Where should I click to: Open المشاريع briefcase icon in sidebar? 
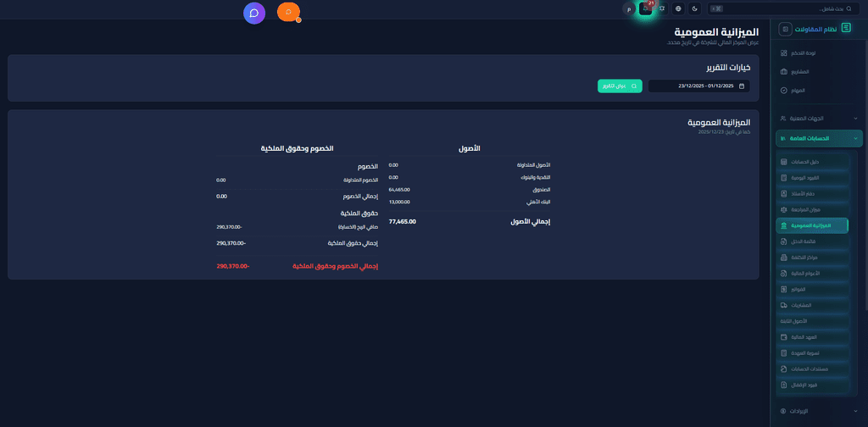click(783, 72)
